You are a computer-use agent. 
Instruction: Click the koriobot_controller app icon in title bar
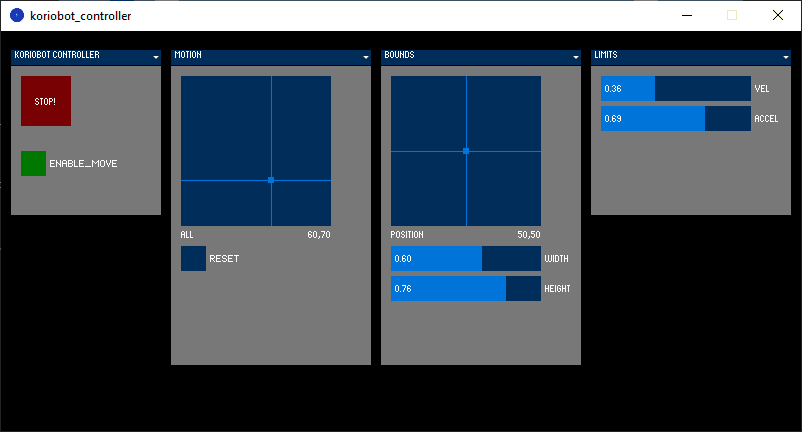17,15
